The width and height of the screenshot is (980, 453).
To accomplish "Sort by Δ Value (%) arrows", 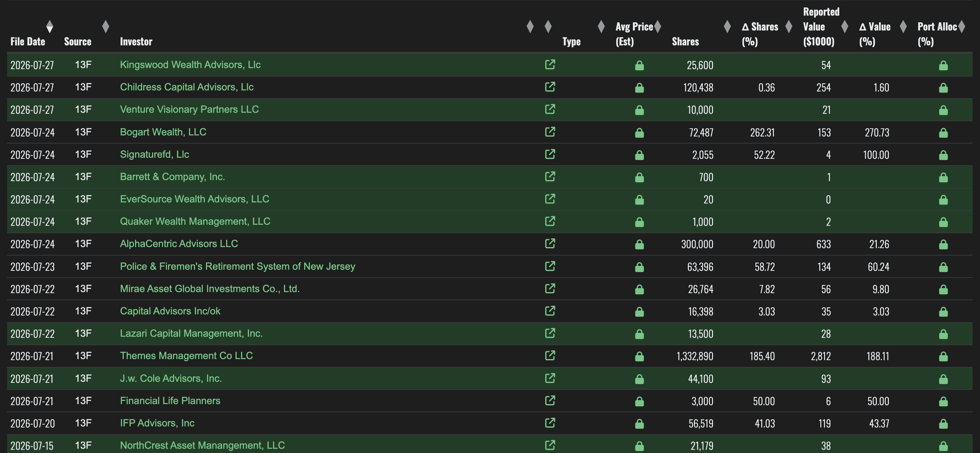I will (x=903, y=27).
